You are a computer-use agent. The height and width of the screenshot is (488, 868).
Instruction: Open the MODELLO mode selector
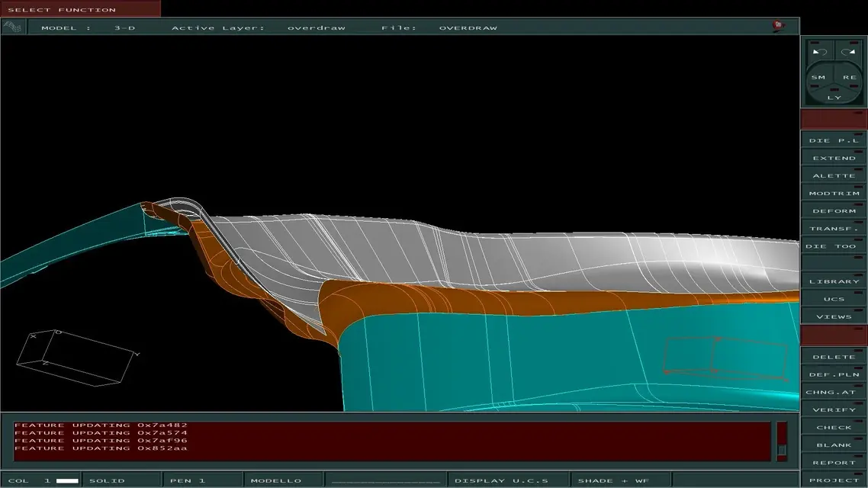click(283, 480)
